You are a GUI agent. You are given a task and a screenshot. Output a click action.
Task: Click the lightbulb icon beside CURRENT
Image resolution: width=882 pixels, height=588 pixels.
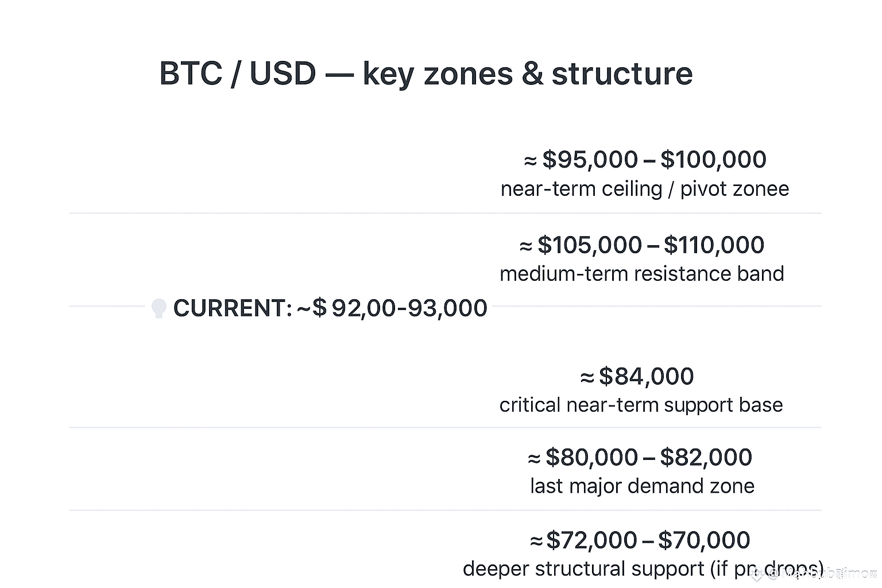[x=158, y=308]
